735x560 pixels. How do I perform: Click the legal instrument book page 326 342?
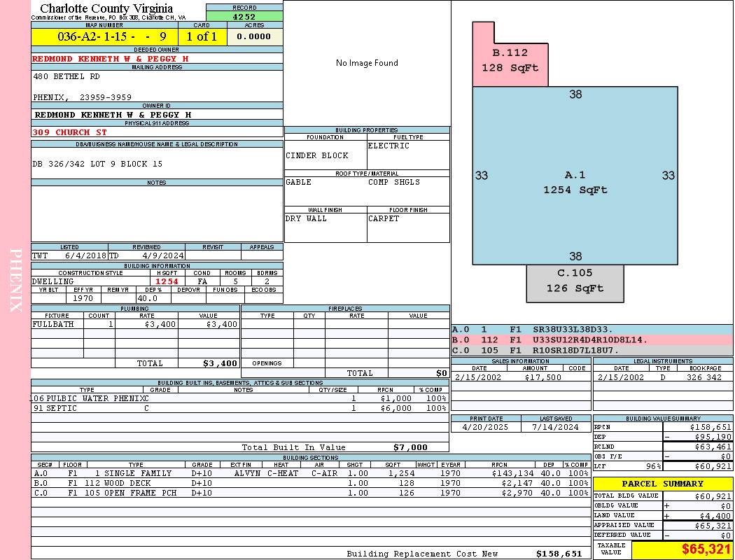point(703,377)
